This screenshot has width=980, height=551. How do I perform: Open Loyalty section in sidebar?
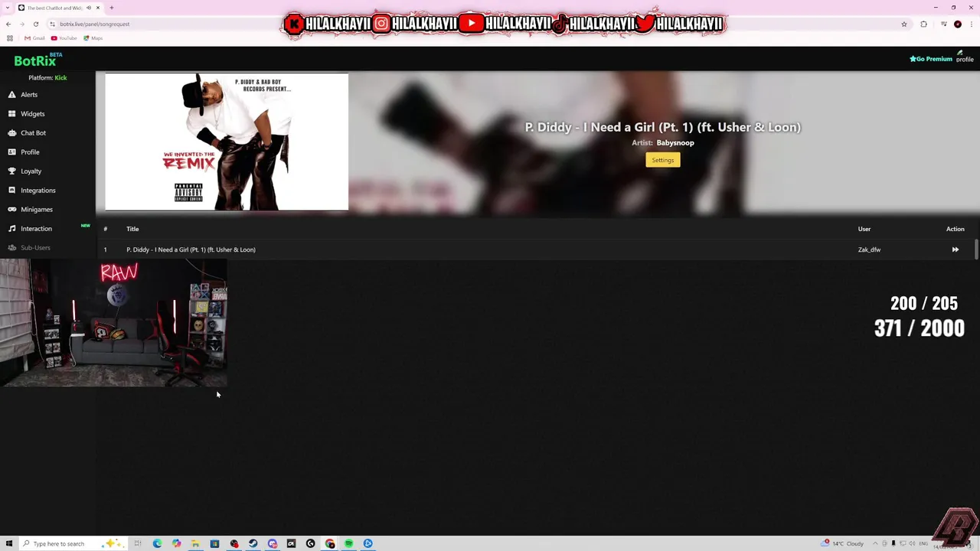[24, 171]
